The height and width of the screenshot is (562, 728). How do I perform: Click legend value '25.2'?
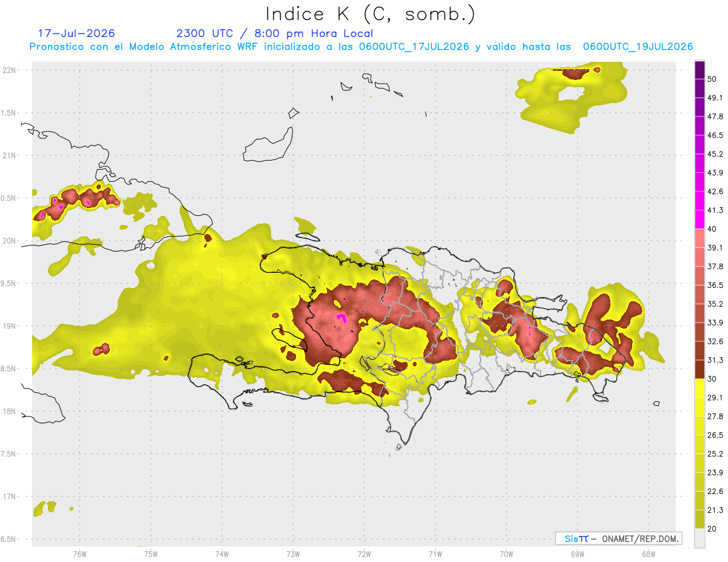715,453
